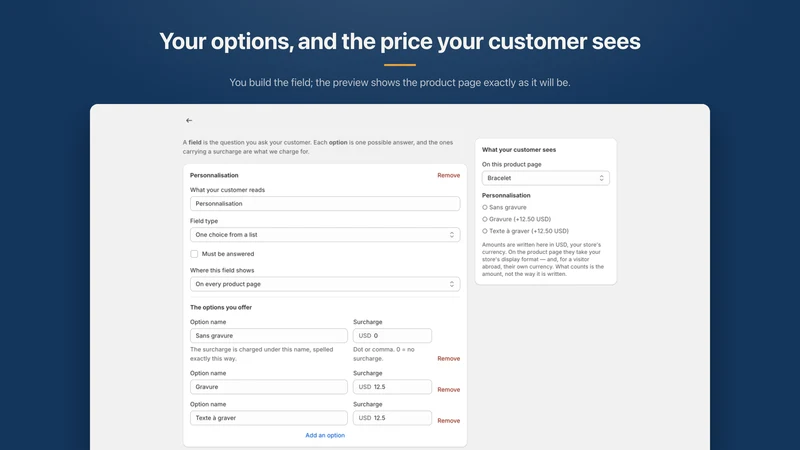Edit the Texte à graver surcharge field

[392, 418]
